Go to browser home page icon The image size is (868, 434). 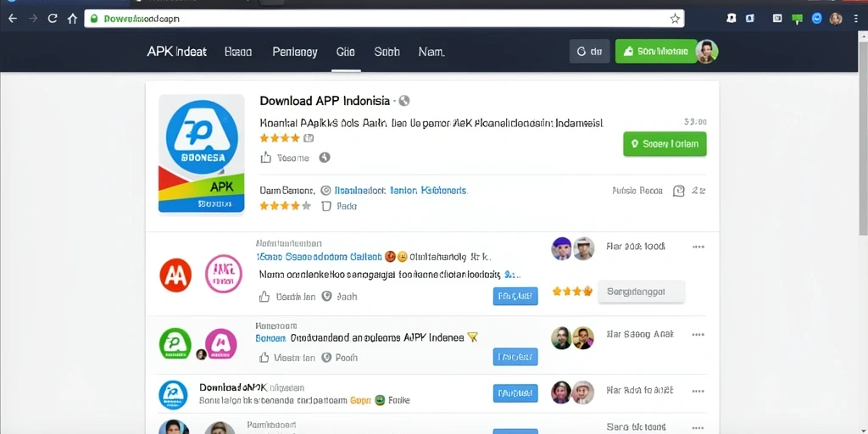click(x=72, y=19)
